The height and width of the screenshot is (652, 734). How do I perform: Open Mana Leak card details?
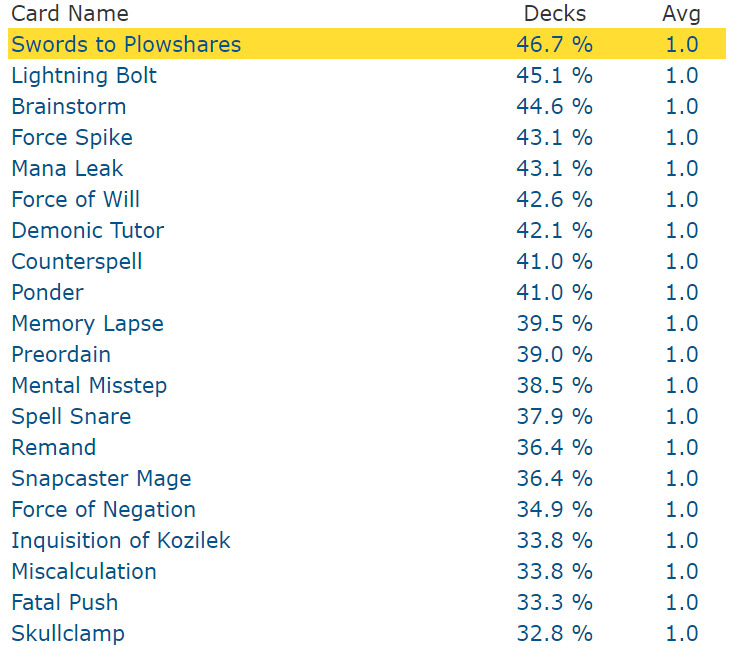(x=67, y=168)
